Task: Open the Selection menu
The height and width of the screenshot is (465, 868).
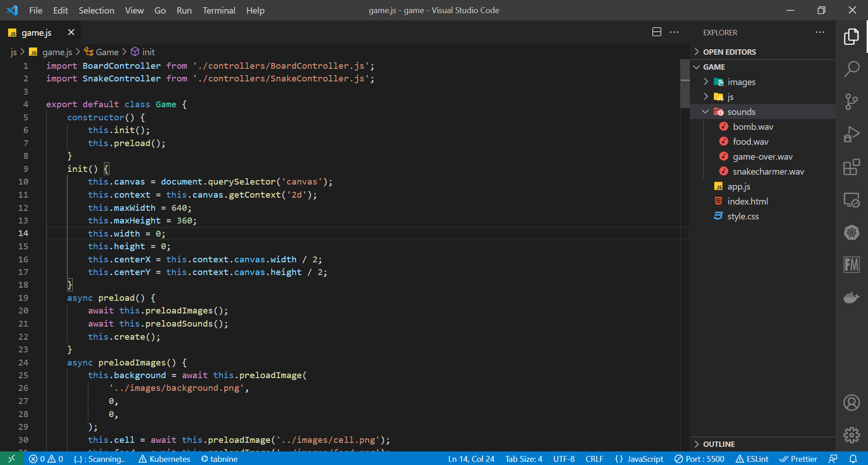Action: pyautogui.click(x=96, y=10)
